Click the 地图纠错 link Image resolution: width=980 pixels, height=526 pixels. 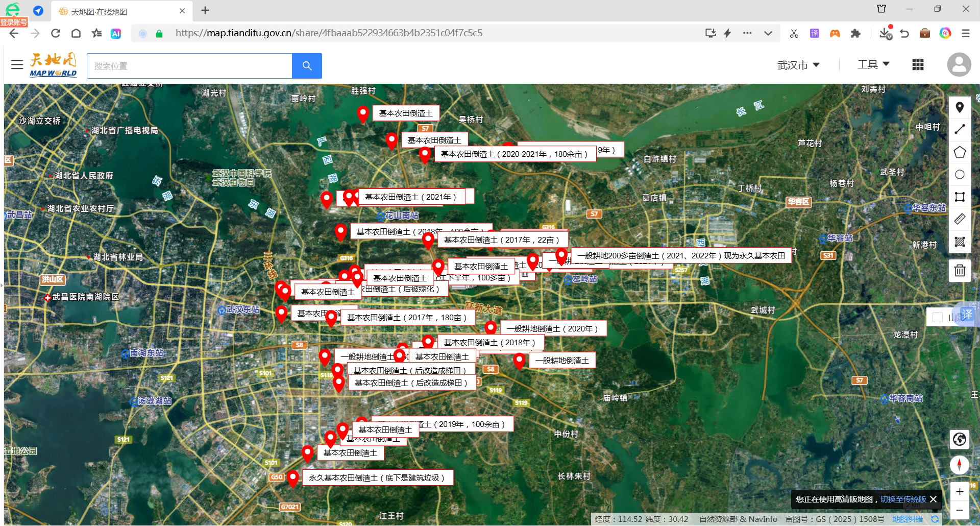point(907,519)
